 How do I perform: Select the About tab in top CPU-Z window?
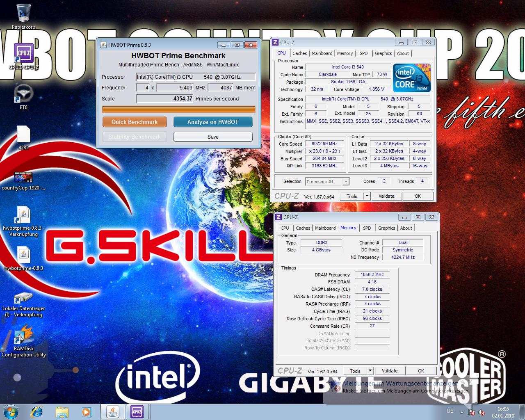[403, 53]
